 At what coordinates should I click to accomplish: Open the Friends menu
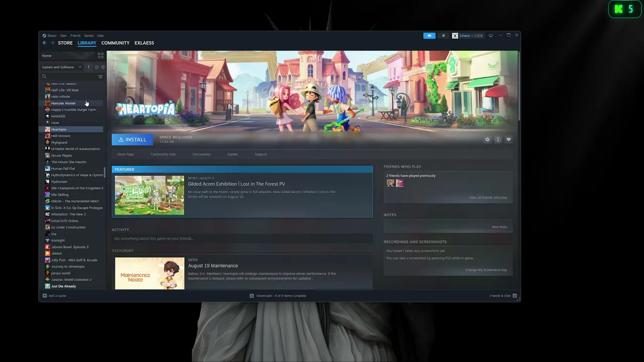coord(75,36)
